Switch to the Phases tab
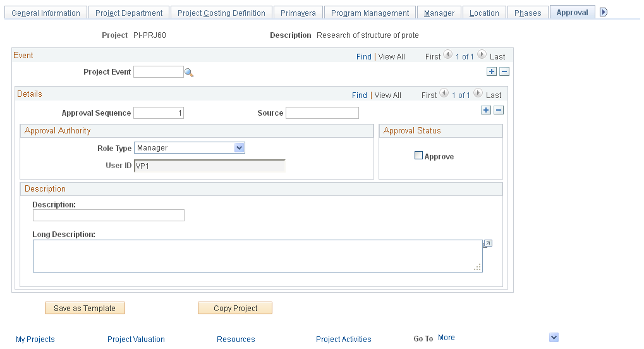This screenshot has width=644, height=349. 528,13
